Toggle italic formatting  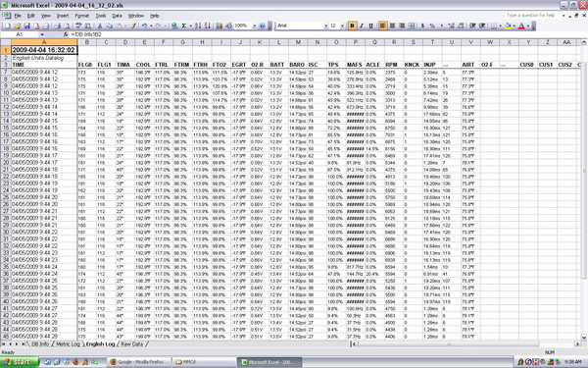click(362, 26)
